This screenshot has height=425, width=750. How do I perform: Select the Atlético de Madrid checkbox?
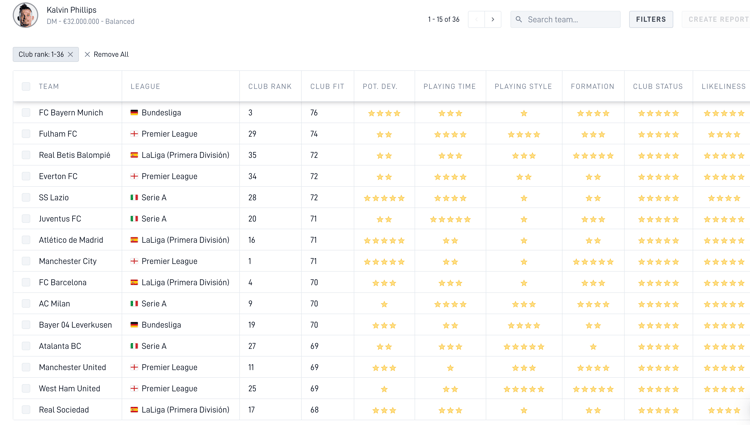tap(26, 240)
